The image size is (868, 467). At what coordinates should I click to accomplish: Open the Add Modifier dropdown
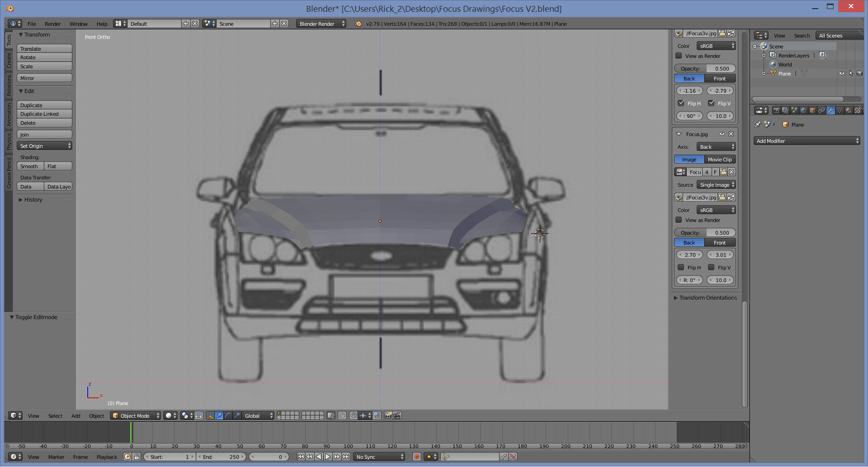coord(807,141)
